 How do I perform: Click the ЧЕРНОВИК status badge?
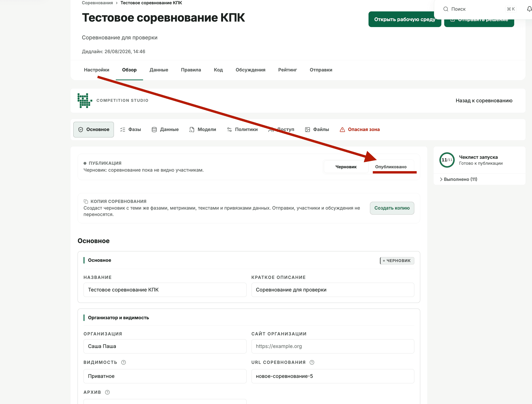tap(397, 261)
